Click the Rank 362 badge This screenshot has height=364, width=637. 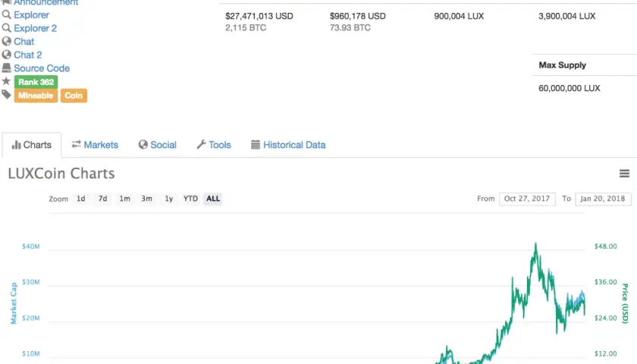click(36, 82)
